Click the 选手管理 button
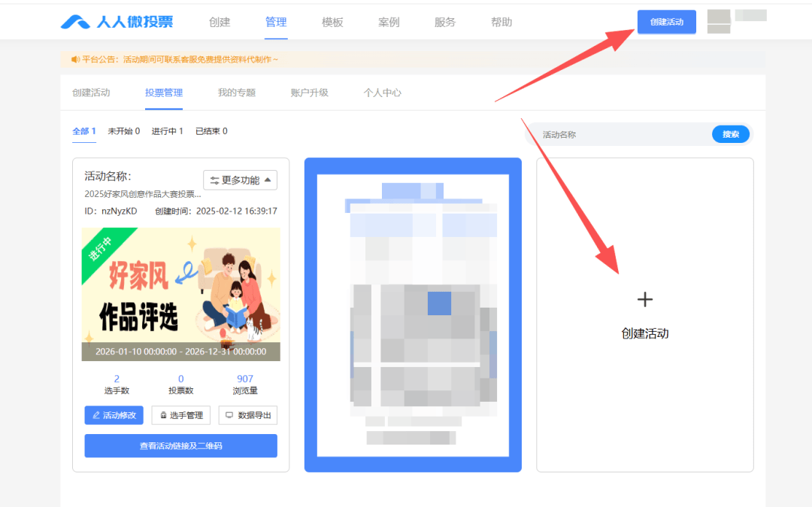The image size is (812, 507). [180, 415]
